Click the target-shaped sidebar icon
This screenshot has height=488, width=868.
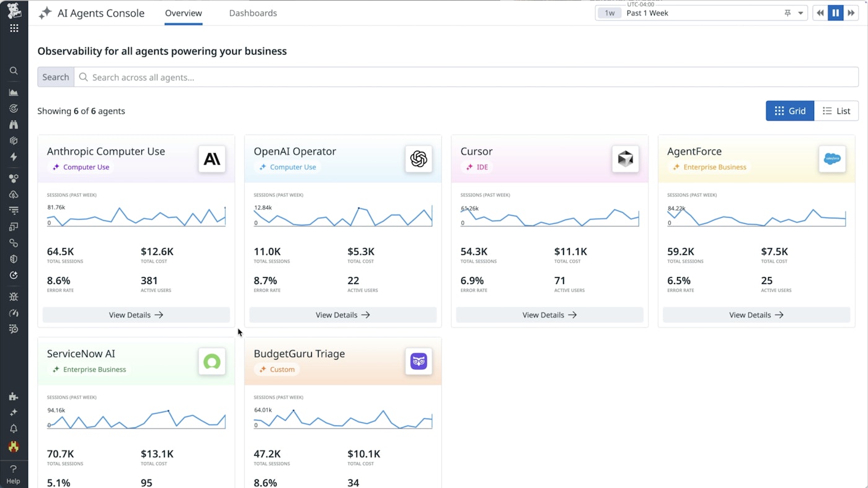click(x=14, y=109)
